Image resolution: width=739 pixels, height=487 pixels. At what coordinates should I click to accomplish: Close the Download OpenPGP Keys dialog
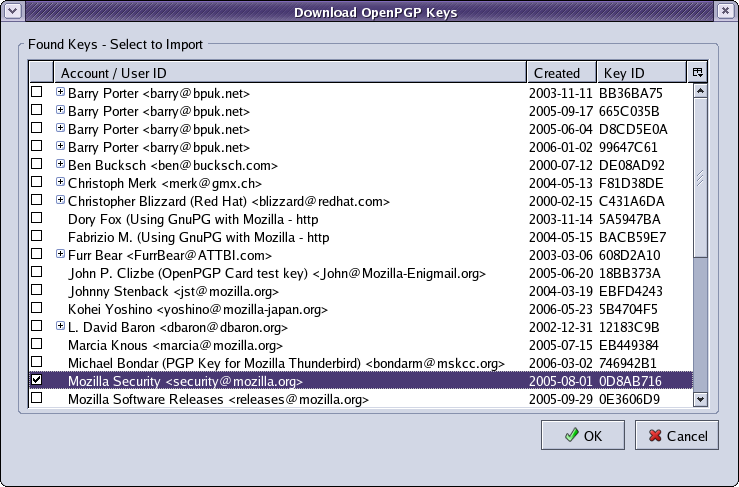coord(725,11)
